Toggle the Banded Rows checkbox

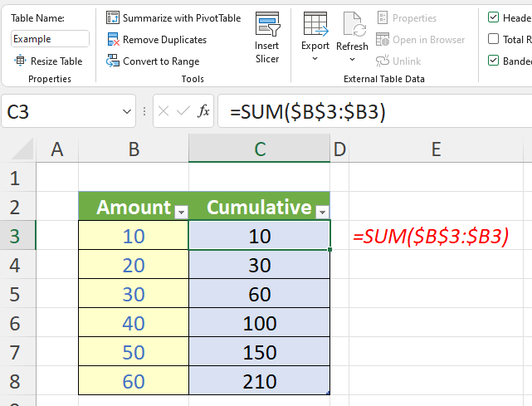(x=494, y=61)
